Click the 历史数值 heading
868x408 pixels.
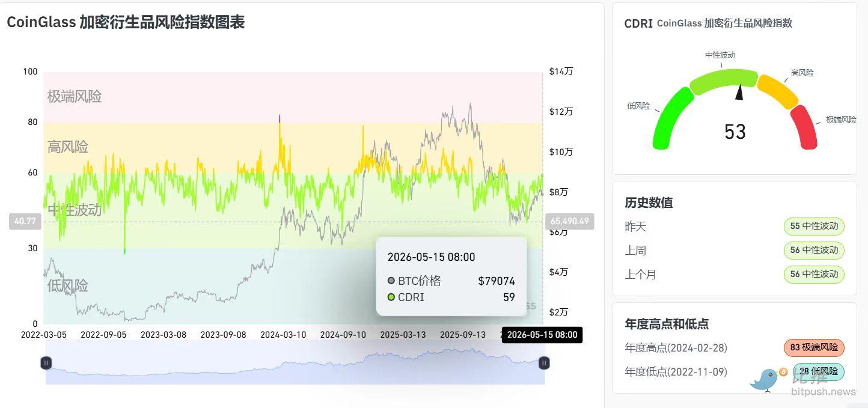649,202
